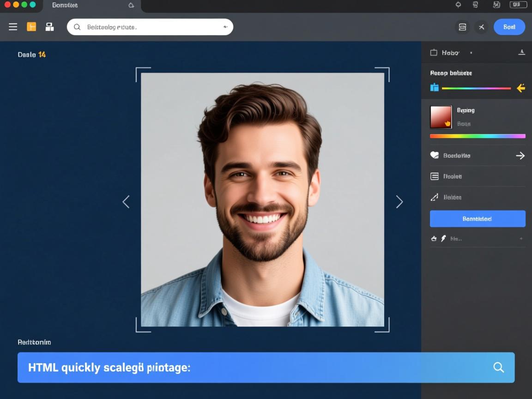Click the yellow left arrow icon
This screenshot has height=399, width=532.
click(x=520, y=88)
